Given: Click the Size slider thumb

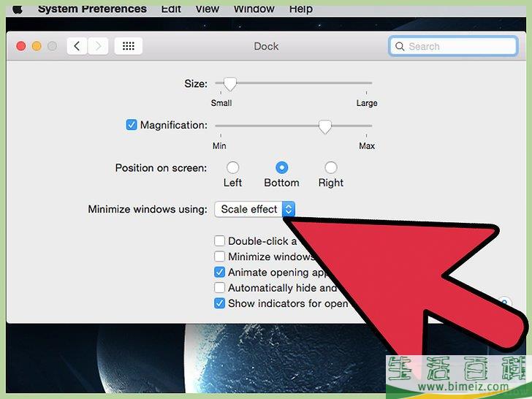Looking at the screenshot, I should [x=230, y=84].
